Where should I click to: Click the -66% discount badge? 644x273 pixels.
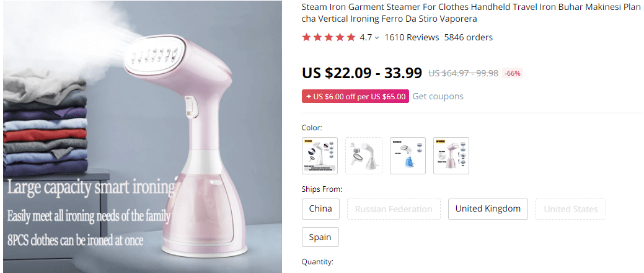[513, 73]
